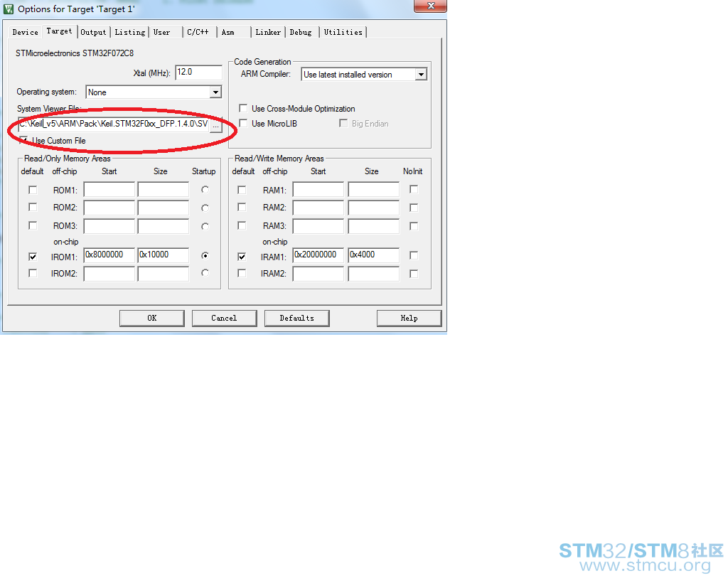
Task: Check the default box for ROM2
Action: point(33,207)
